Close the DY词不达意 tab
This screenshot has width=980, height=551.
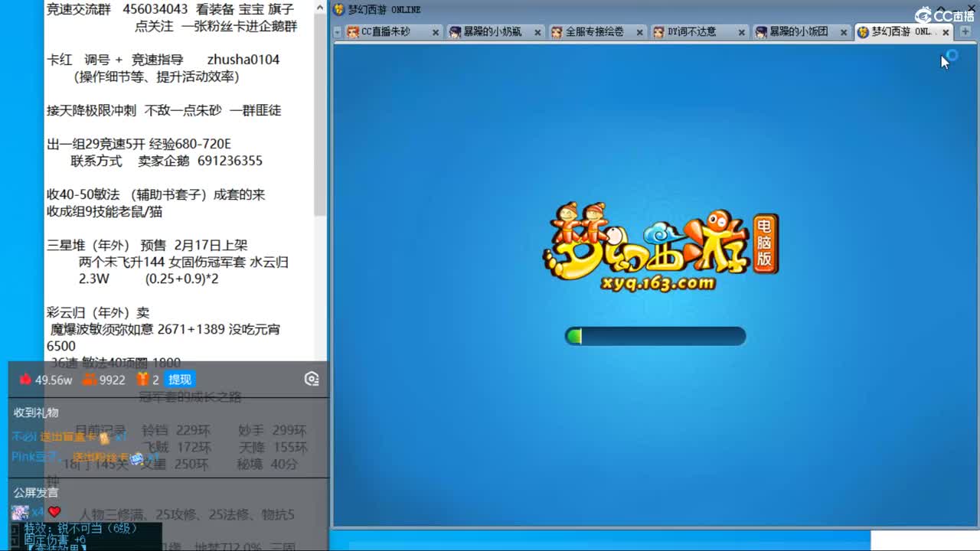pyautogui.click(x=741, y=32)
